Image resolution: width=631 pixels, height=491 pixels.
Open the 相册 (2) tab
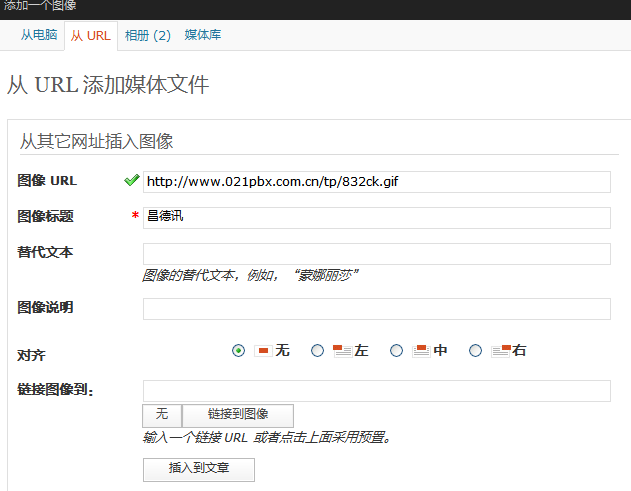coord(148,35)
